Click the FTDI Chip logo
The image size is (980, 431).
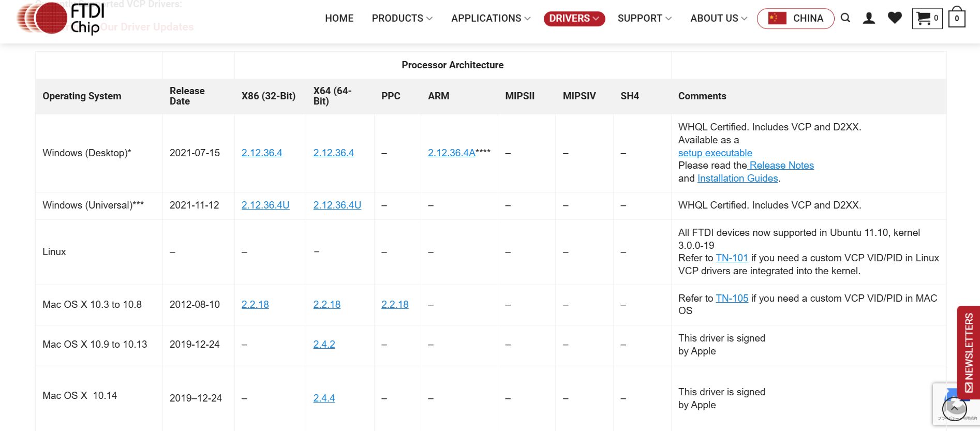61,18
